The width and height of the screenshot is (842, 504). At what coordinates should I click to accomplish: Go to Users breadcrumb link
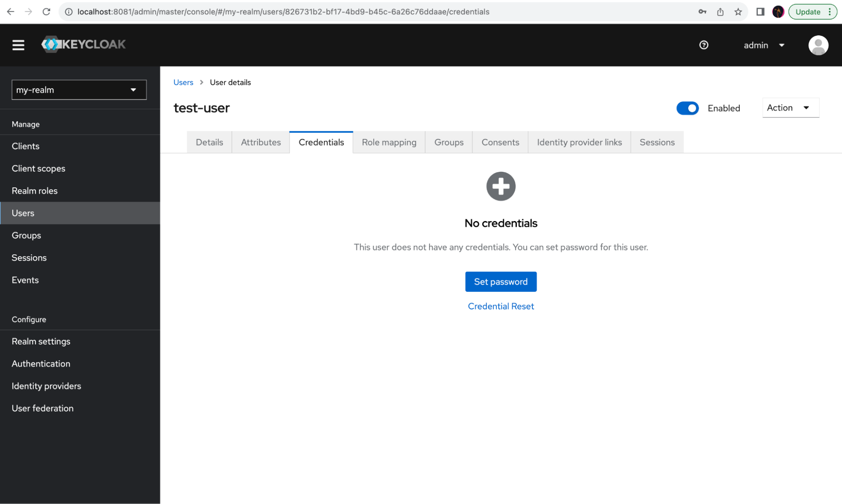tap(183, 83)
